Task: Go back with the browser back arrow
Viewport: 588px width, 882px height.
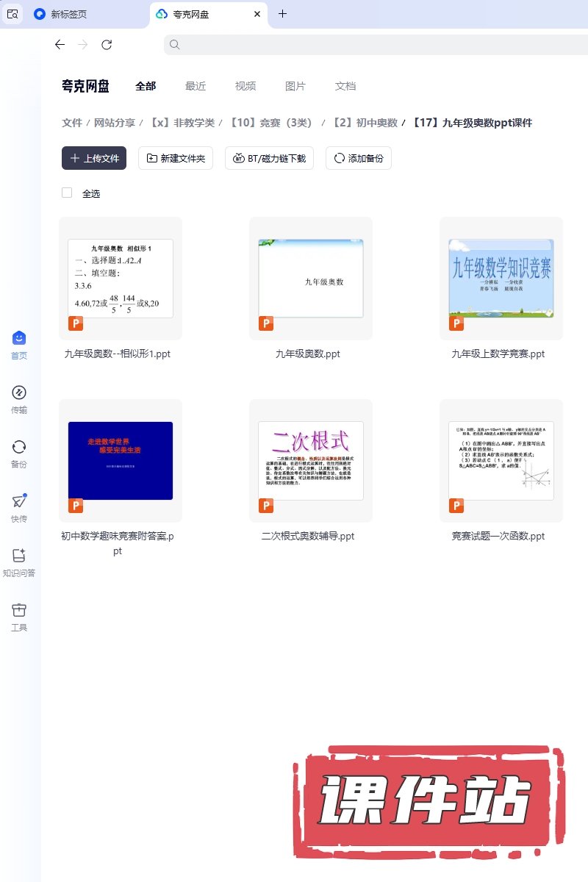Action: point(60,45)
